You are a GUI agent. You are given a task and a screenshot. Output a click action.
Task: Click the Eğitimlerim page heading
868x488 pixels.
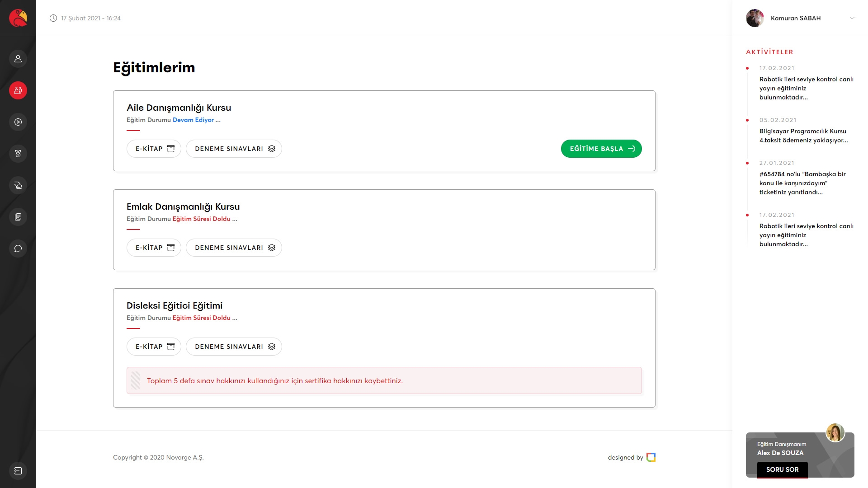[154, 68]
